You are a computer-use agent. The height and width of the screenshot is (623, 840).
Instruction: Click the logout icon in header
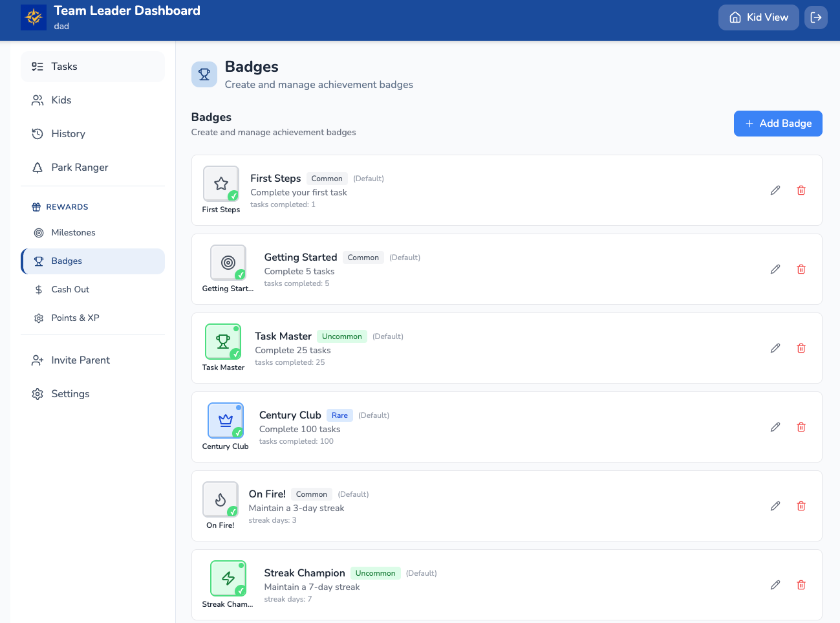815,17
